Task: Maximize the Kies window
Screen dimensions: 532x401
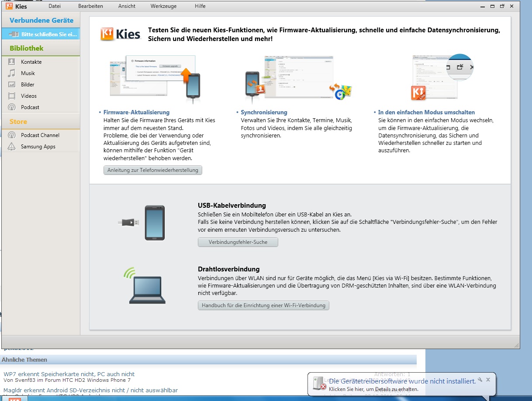Action: pos(492,6)
